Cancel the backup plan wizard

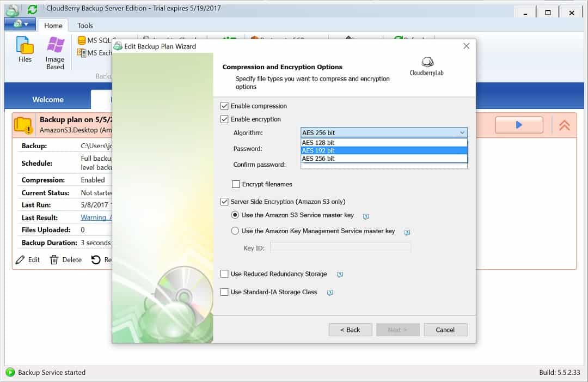(x=445, y=330)
